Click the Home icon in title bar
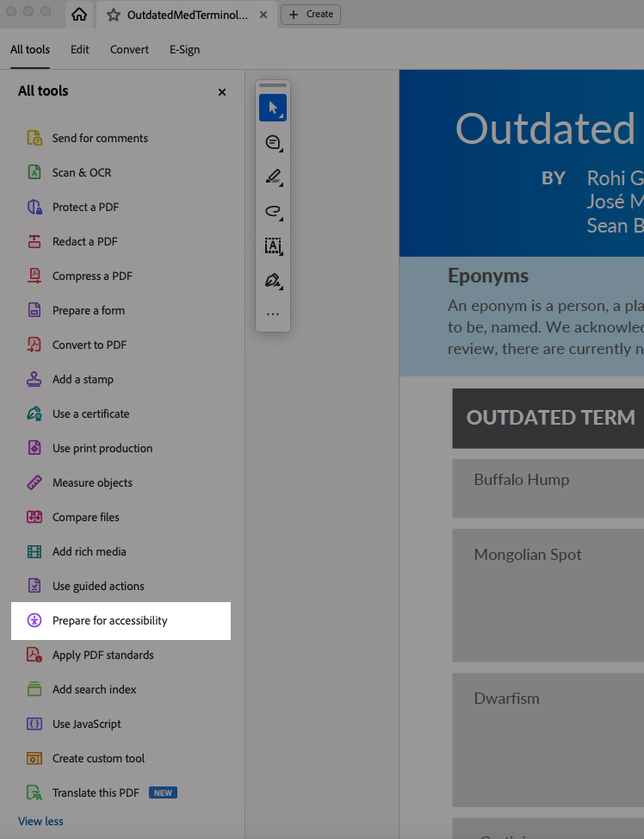644x839 pixels. pos(79,15)
